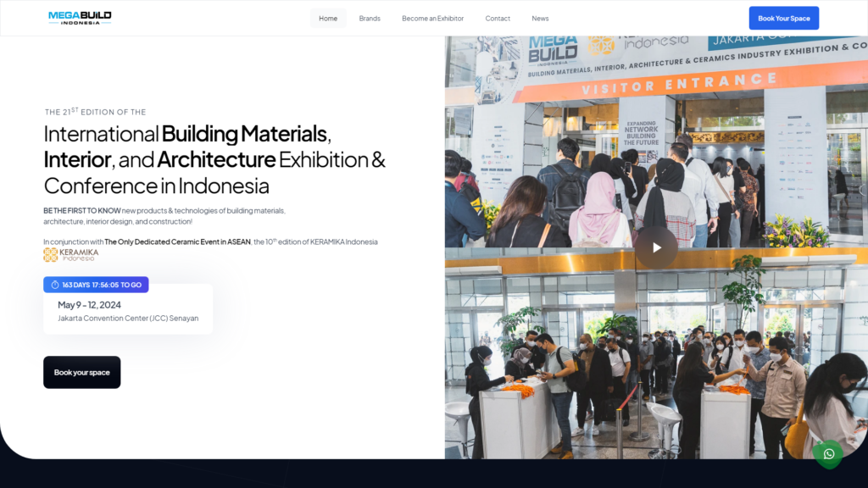Image resolution: width=868 pixels, height=488 pixels.
Task: Click the blue Book Your Space button
Action: point(784,19)
